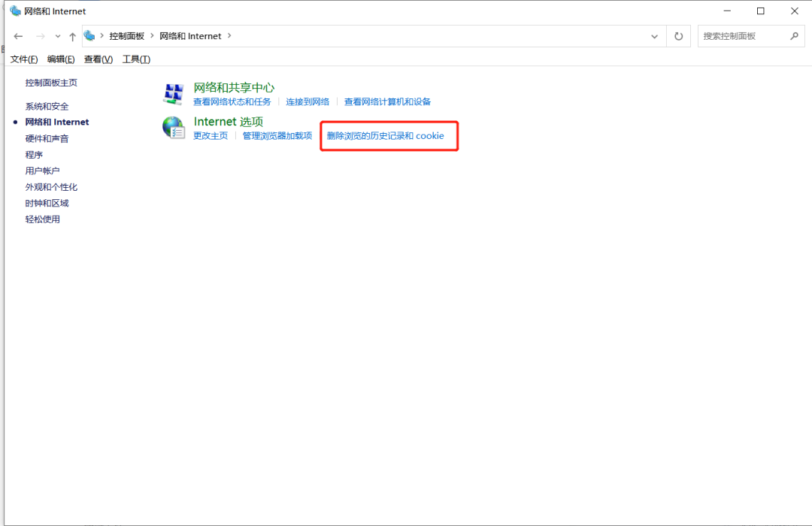Open 查看网络状态和任务 link
Image resolution: width=812 pixels, height=526 pixels.
(x=232, y=102)
